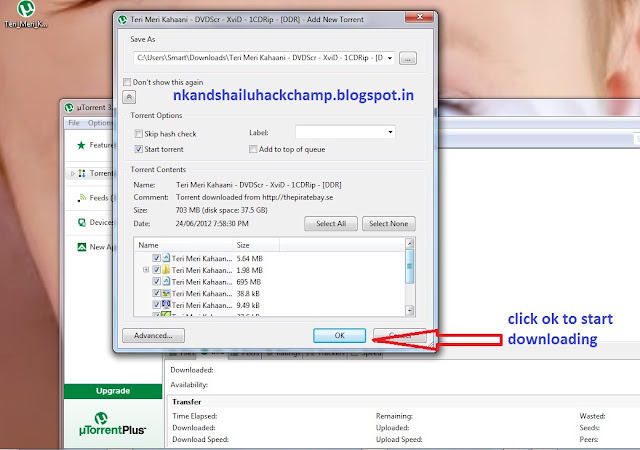The width and height of the screenshot is (640, 450).
Task: Close the Add New Torrent dialog
Action: point(419,17)
